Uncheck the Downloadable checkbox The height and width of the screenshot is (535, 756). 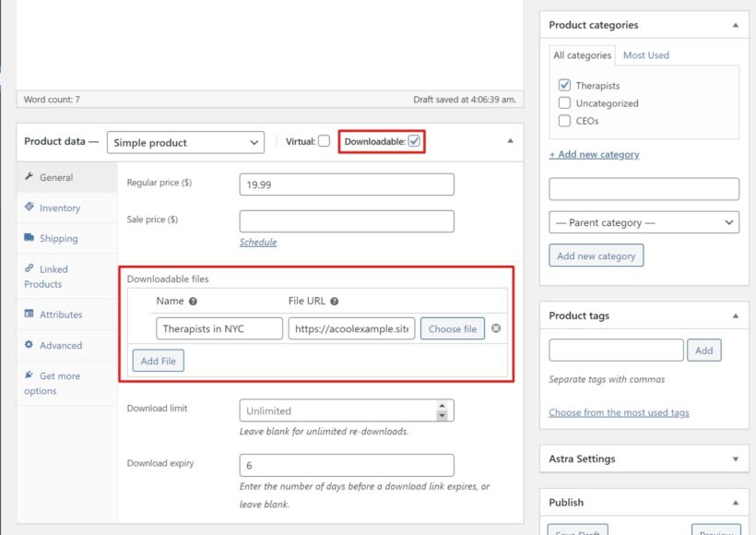tap(416, 141)
